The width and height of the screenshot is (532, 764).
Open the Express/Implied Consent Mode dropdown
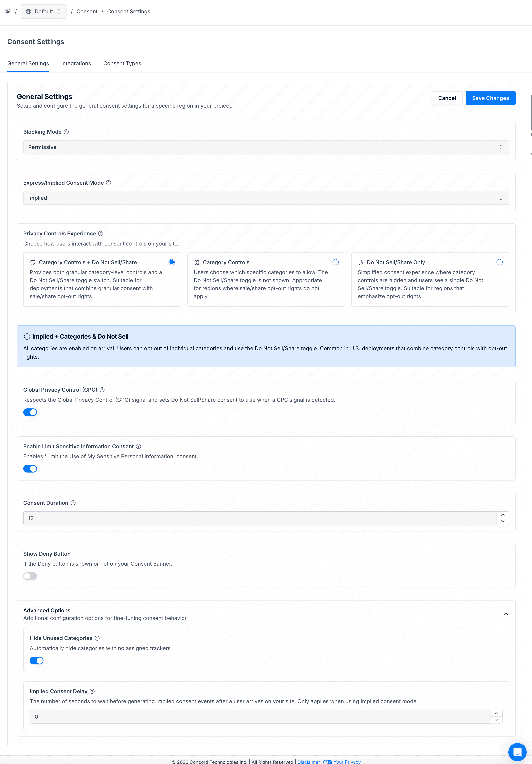(266, 198)
